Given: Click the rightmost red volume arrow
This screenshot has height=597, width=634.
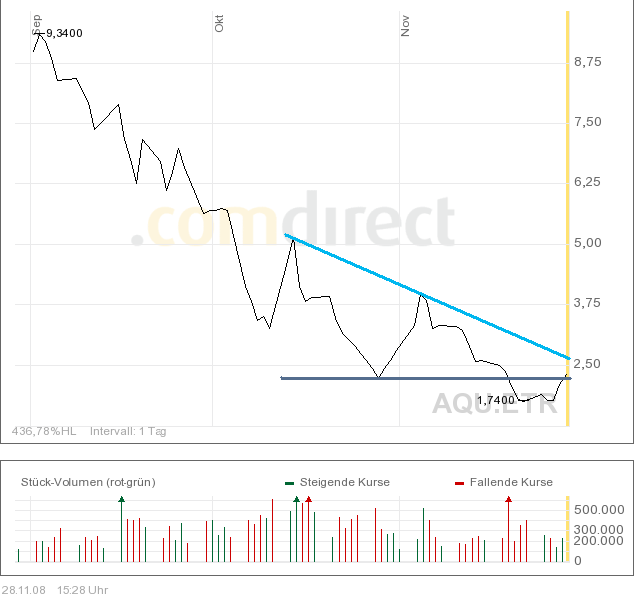Looking at the screenshot, I should tap(508, 498).
